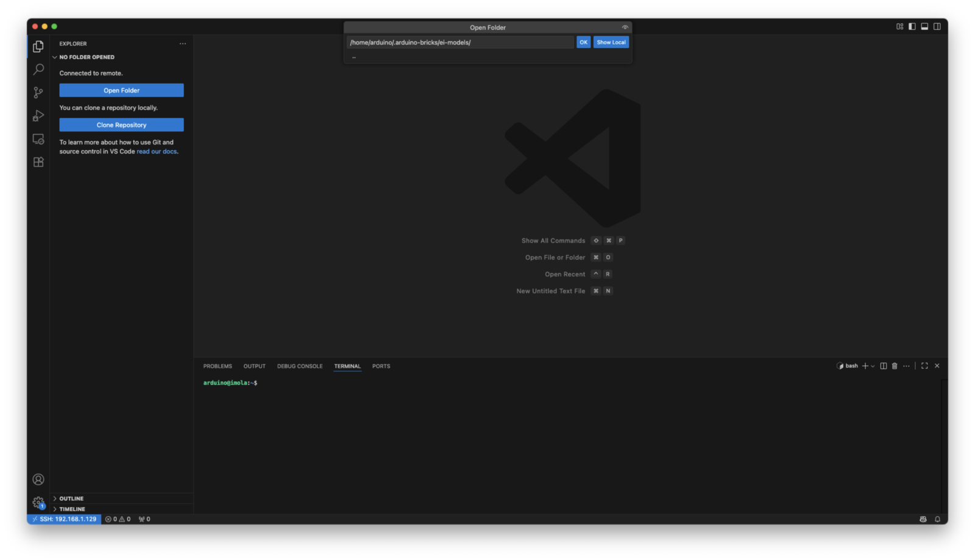Collapse the No Folder Opened section
Screen dimensions: 975x560
(122, 57)
